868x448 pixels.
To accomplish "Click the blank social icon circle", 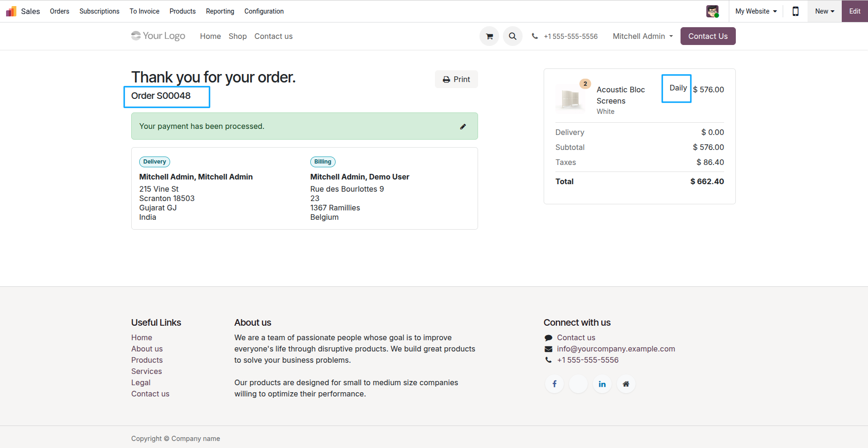I will coord(578,384).
